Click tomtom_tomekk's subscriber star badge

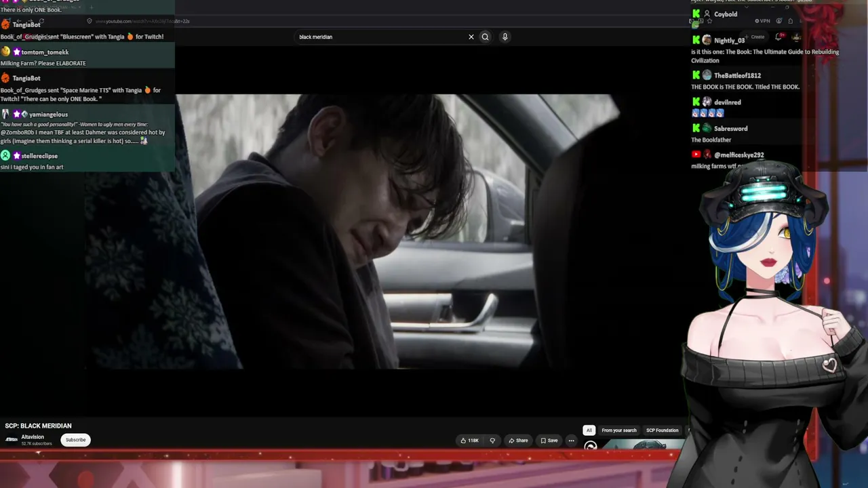[x=16, y=52]
